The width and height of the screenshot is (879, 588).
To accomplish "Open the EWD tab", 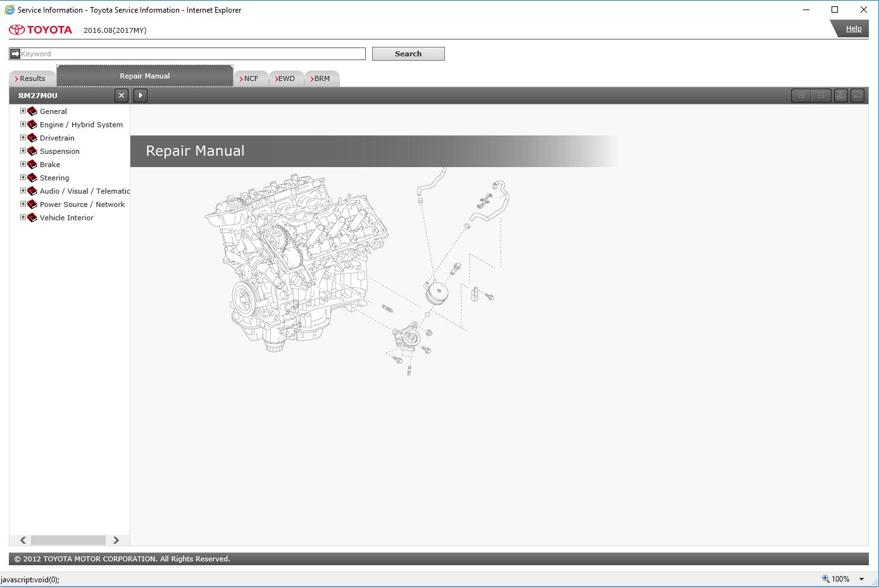I will (287, 78).
